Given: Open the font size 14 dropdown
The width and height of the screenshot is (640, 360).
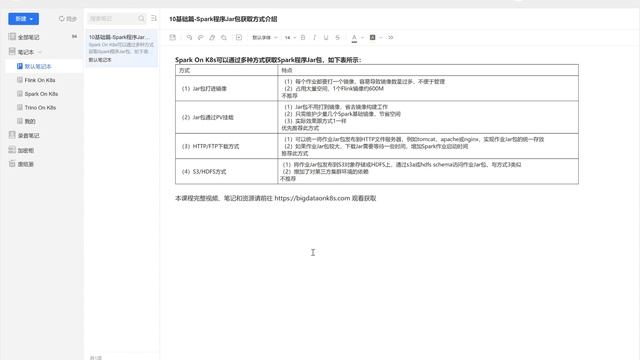Looking at the screenshot, I should (290, 38).
